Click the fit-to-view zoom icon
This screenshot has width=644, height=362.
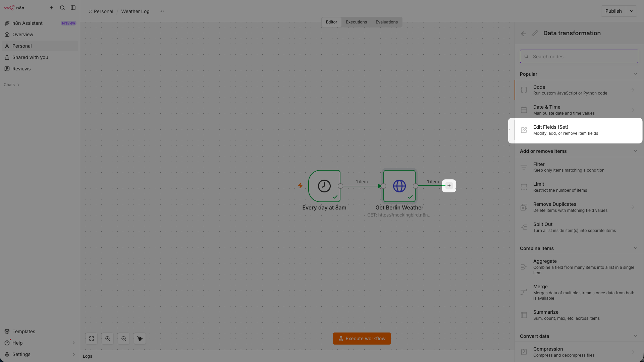[x=92, y=339]
